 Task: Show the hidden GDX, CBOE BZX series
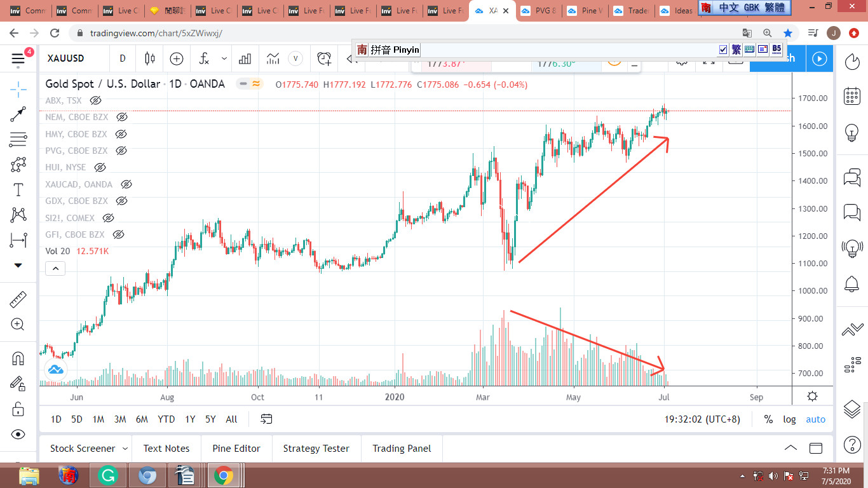(121, 201)
